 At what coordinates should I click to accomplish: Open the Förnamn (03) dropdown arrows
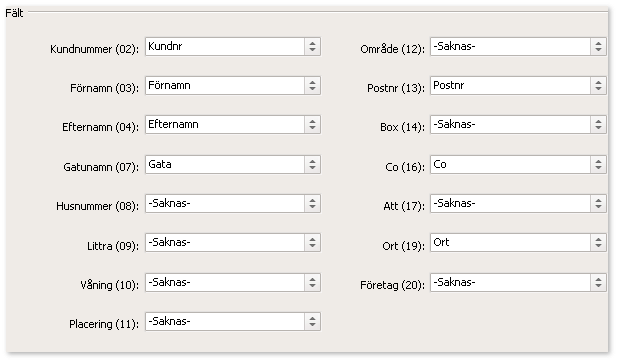click(312, 86)
